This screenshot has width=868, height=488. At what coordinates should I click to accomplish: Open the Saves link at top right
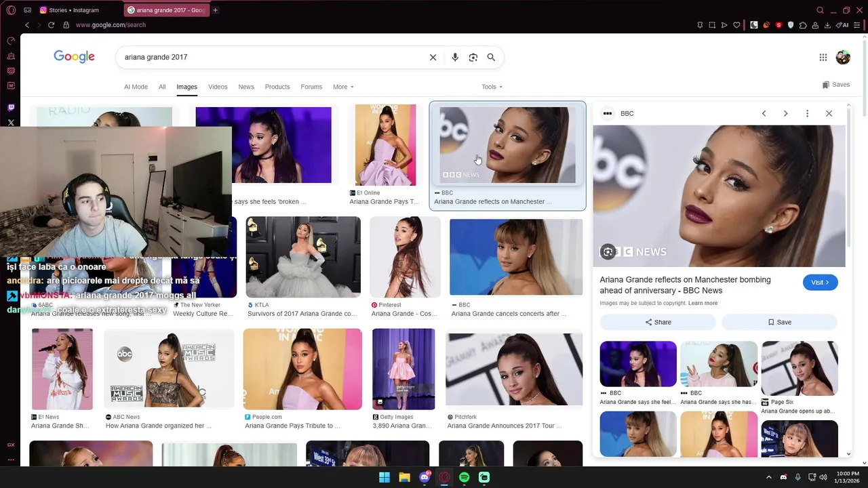point(836,85)
